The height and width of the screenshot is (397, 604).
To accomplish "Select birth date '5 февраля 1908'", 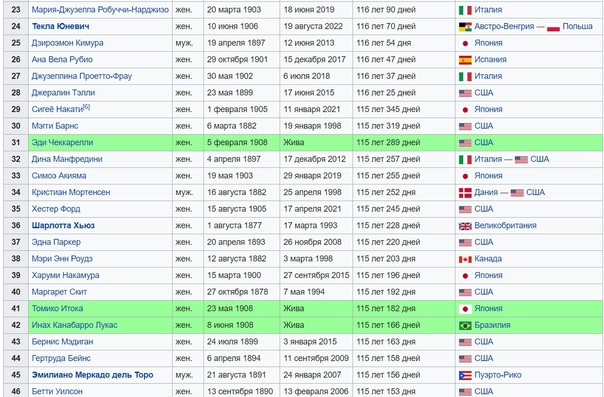I will coord(237,142).
